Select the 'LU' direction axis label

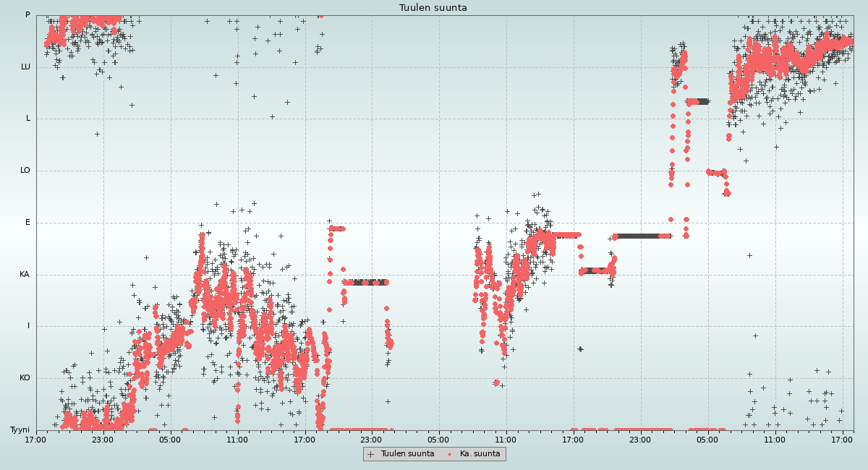(25, 67)
